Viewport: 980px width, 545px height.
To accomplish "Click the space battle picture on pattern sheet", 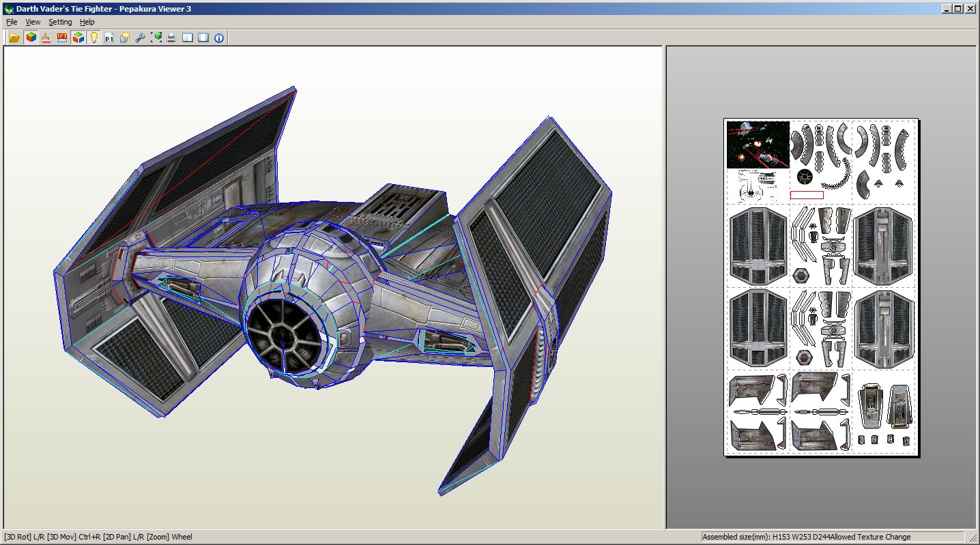I will (758, 145).
